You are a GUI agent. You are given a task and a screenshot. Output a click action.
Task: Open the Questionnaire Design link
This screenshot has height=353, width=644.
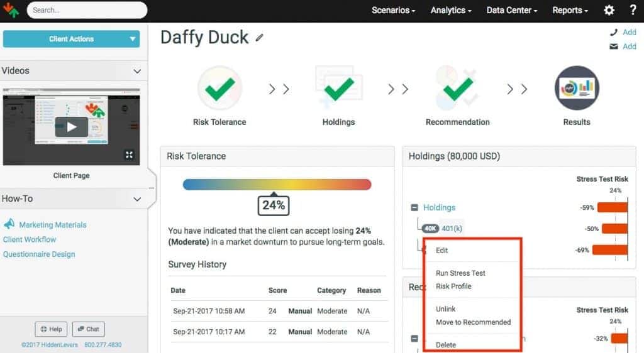point(39,254)
